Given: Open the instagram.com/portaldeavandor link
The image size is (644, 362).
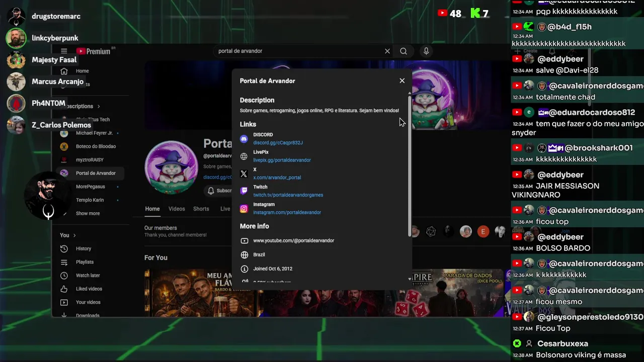Looking at the screenshot, I should click(287, 213).
